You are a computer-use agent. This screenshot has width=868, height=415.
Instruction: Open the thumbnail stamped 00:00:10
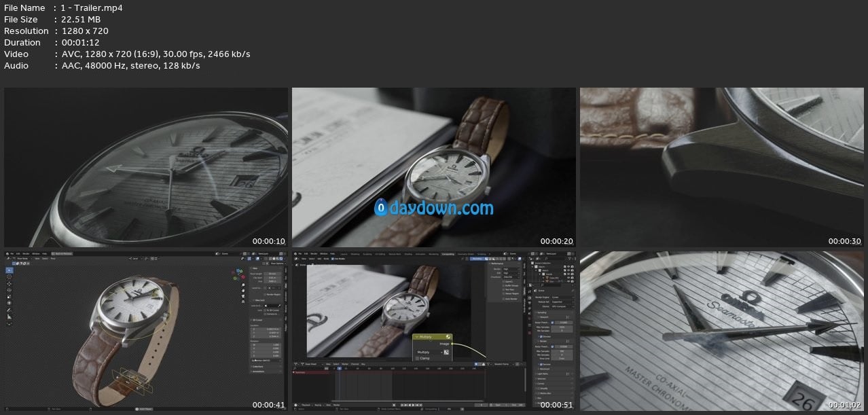click(146, 168)
